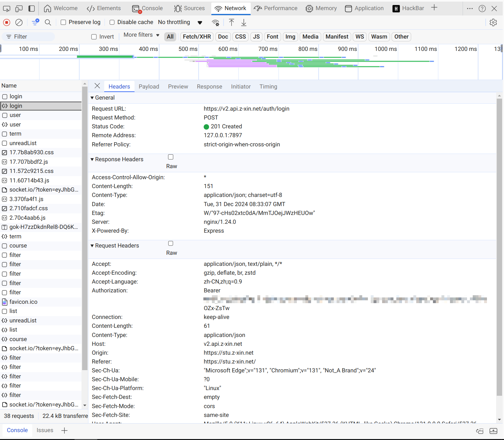Add more tools with plus icon

pos(434,8)
